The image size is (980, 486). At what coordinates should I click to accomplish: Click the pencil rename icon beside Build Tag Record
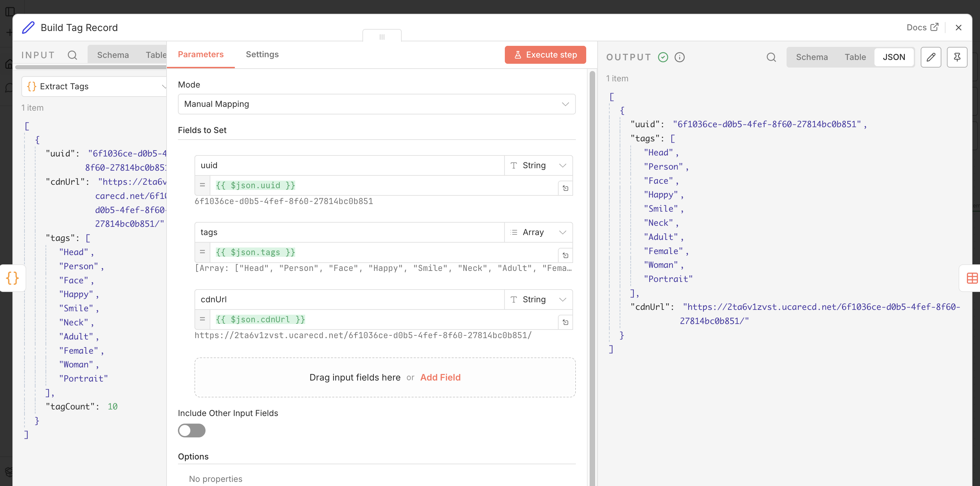[x=28, y=28]
